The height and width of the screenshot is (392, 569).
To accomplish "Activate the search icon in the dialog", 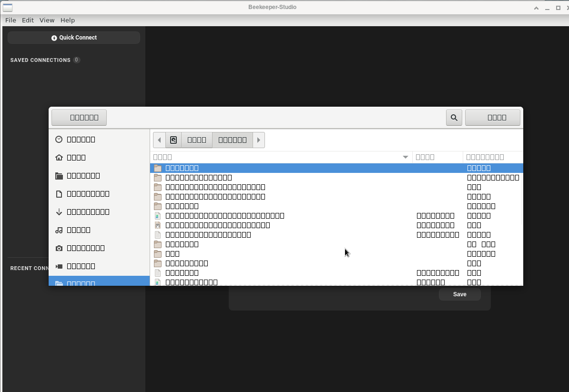I will tap(454, 117).
